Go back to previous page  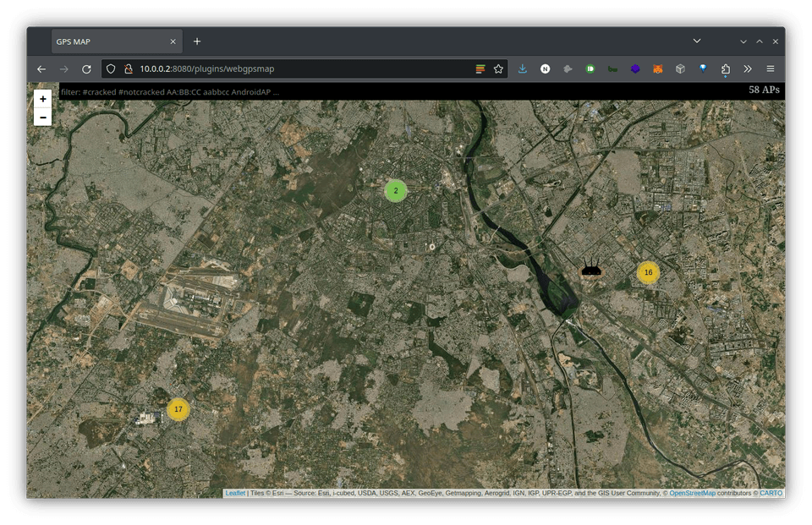41,68
